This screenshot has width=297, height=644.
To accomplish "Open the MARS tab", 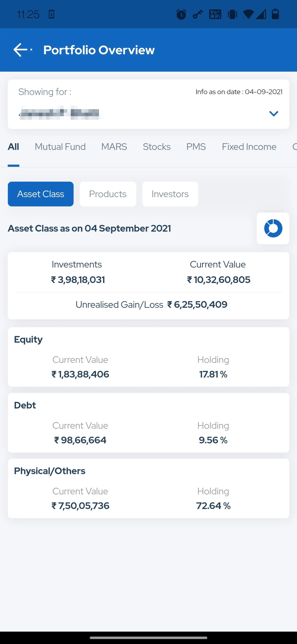I will [x=114, y=147].
